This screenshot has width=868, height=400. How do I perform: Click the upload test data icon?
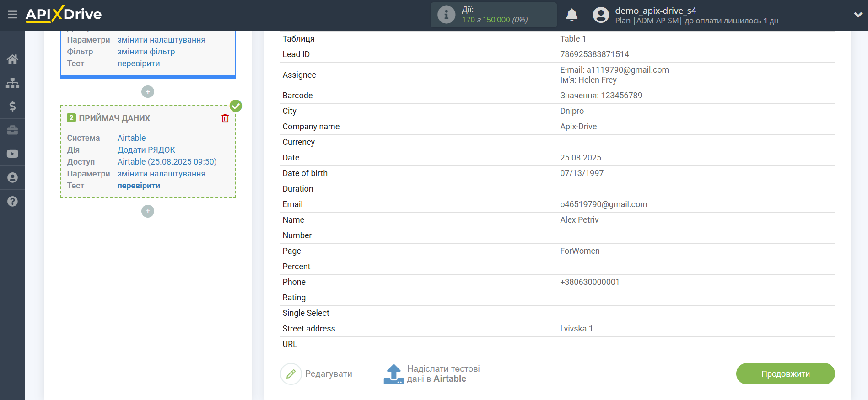394,374
